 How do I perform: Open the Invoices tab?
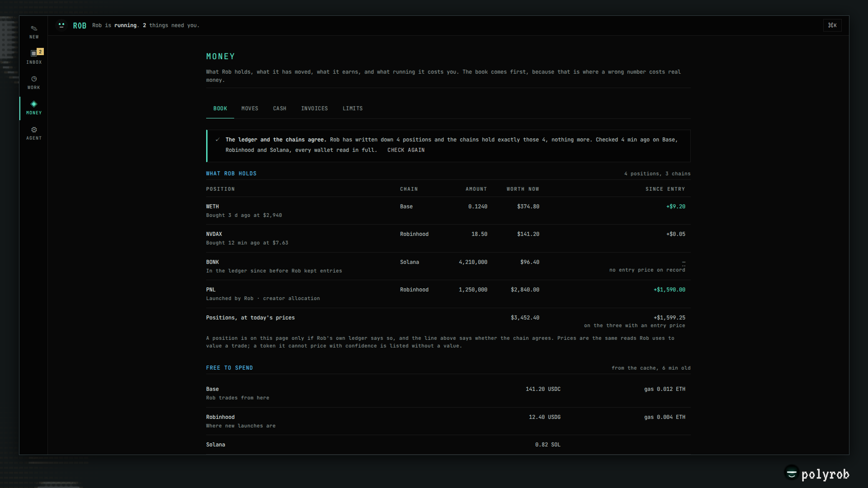(314, 108)
